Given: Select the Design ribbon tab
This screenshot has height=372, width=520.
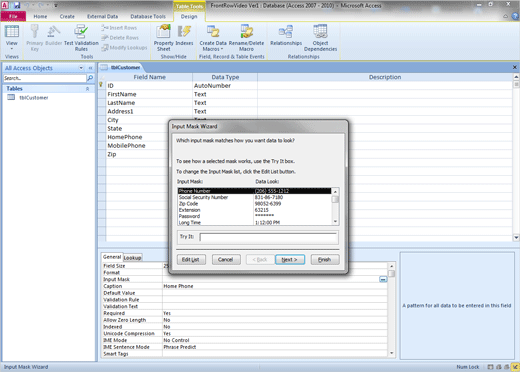Looking at the screenshot, I should click(189, 16).
